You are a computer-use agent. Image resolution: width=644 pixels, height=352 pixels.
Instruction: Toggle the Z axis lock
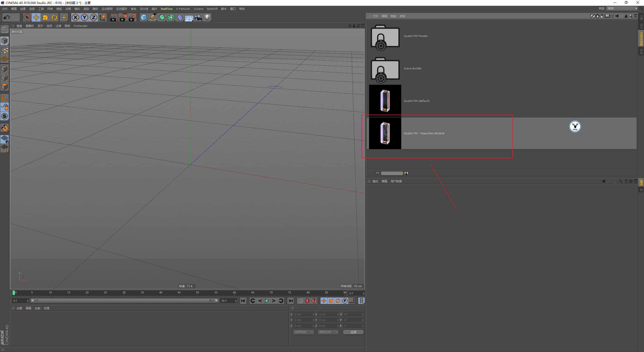coord(94,18)
